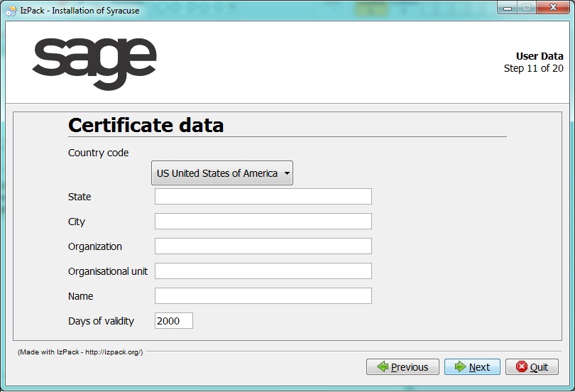Viewport: 575px width, 392px height.
Task: Click the Sage logo in the header
Action: click(94, 63)
